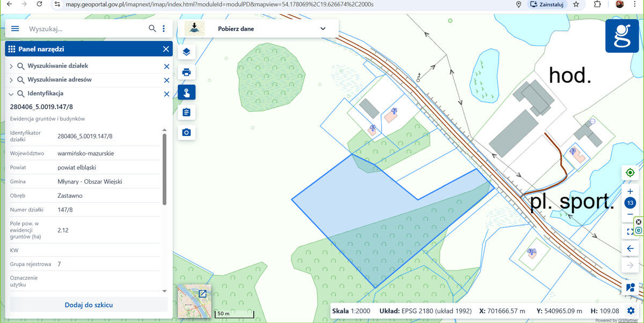Show full map extent
644x323 pixels.
pos(630,232)
